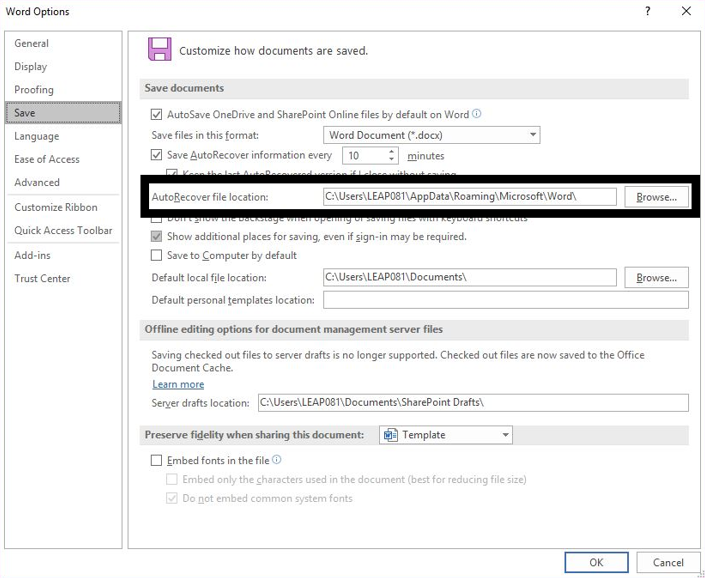Click the Learn more link
Image resolution: width=705 pixels, height=578 pixels.
pos(178,384)
